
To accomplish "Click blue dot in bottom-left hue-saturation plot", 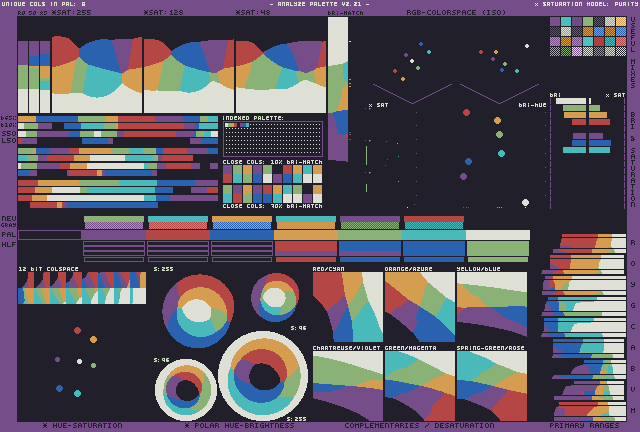I will coord(60,388).
